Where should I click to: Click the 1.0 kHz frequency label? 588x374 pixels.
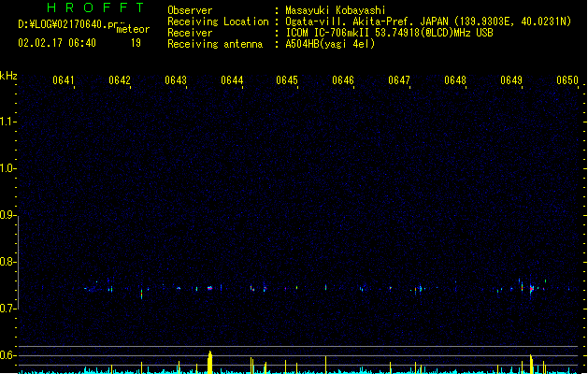[x=7, y=167]
